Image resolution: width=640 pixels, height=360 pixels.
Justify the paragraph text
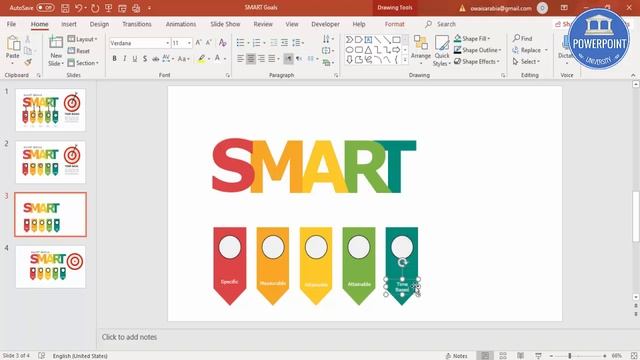271,59
